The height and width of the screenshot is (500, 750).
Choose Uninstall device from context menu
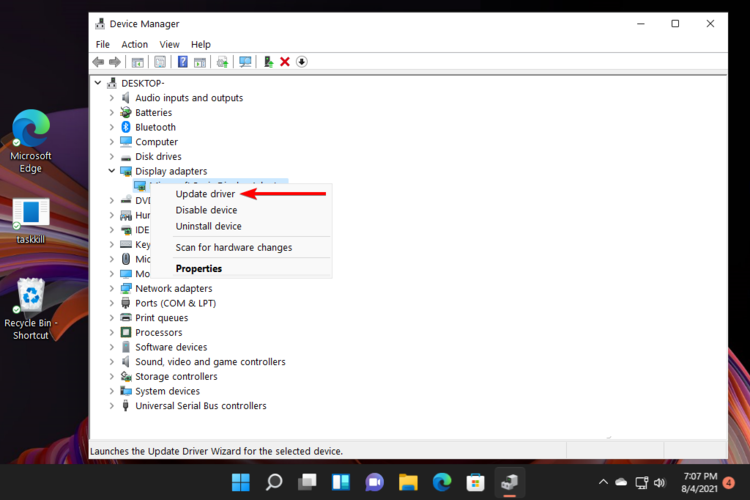208,226
